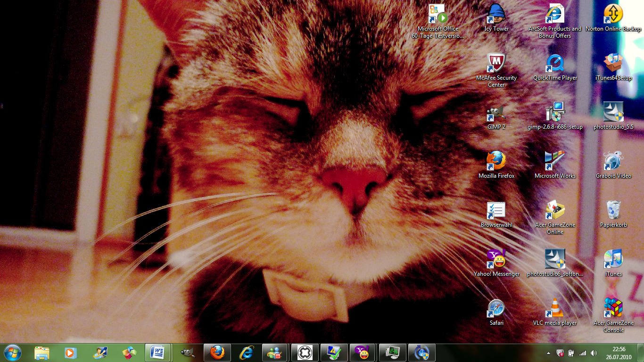Open Windows Live Messenger taskbar button
This screenshot has height=362, width=644.
point(275,353)
